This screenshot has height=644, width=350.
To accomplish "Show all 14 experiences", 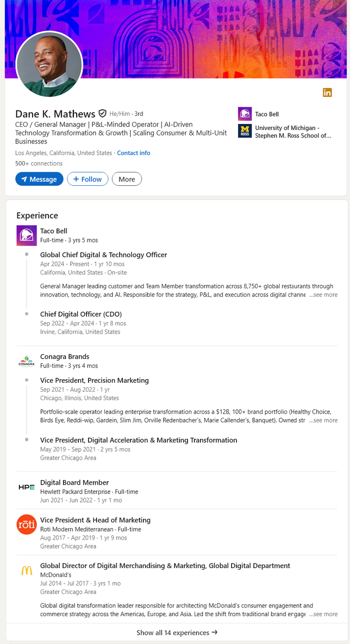I will click(176, 633).
